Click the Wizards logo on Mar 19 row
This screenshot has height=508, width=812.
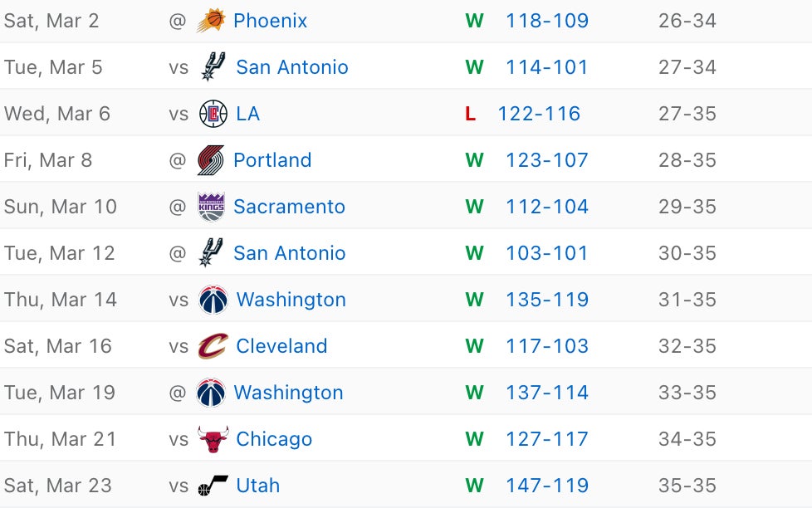pyautogui.click(x=211, y=393)
